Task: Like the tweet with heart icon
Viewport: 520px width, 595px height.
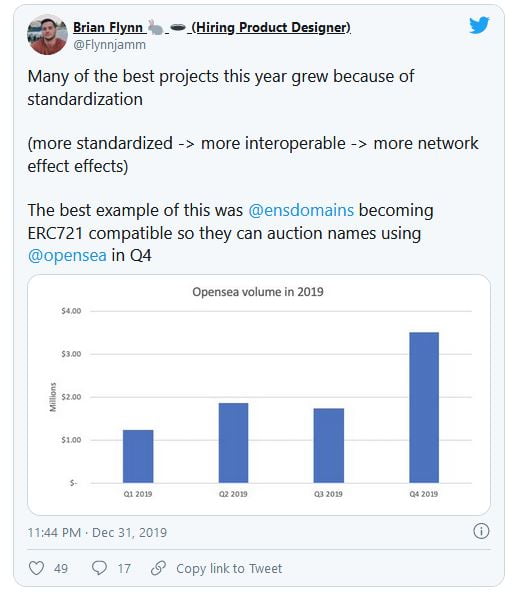Action: pos(36,568)
